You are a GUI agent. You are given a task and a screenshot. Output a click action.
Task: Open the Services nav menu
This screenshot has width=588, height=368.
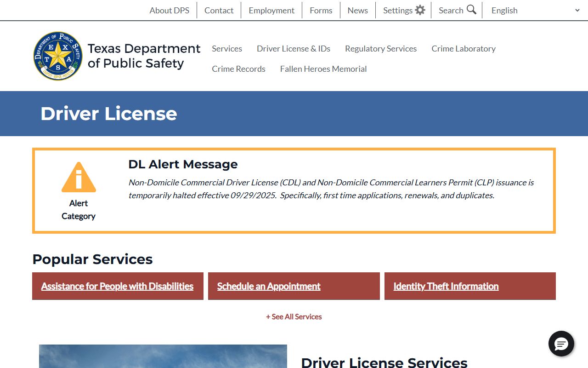tap(227, 48)
